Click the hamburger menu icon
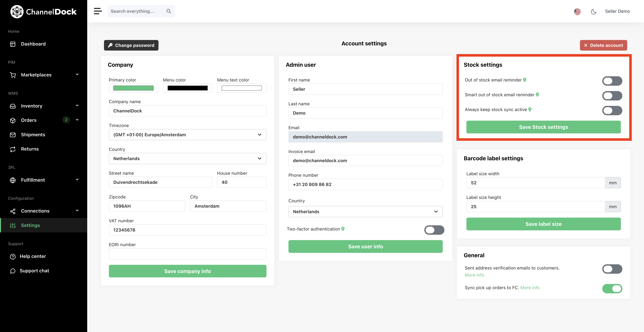This screenshot has height=332, width=644. pyautogui.click(x=98, y=11)
